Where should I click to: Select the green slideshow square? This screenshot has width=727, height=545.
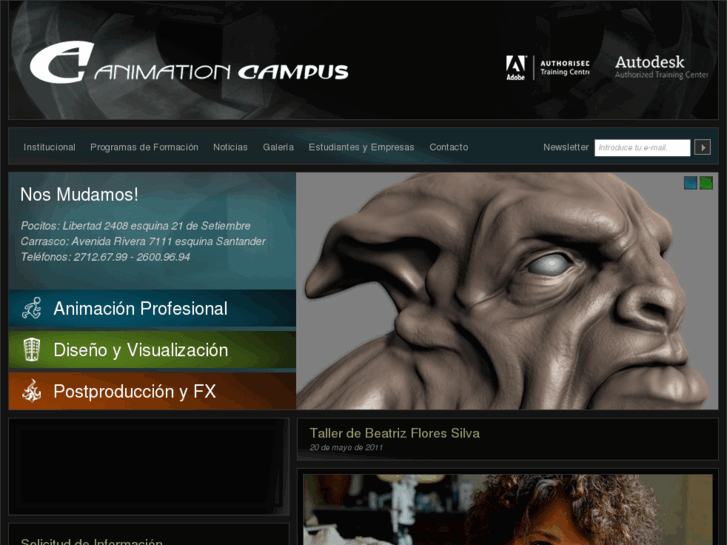pyautogui.click(x=706, y=183)
